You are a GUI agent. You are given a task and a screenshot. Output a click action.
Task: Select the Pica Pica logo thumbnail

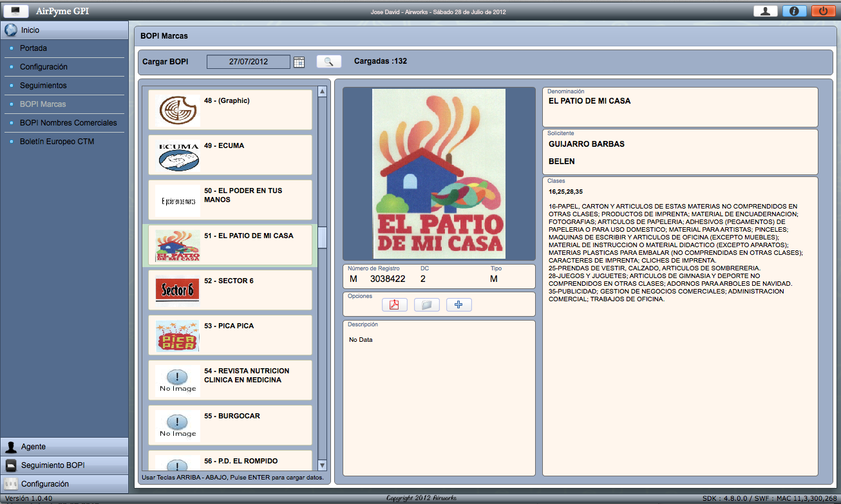tap(178, 335)
